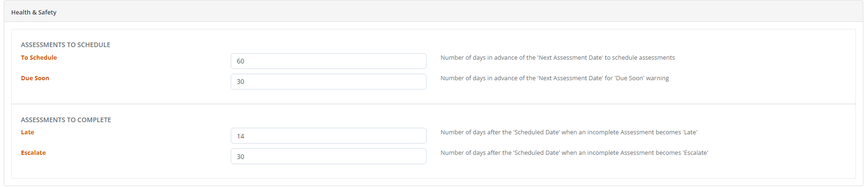Screen dimensions: 868x187
Task: Click the Assessments To Complete section heading
Action: [66, 120]
